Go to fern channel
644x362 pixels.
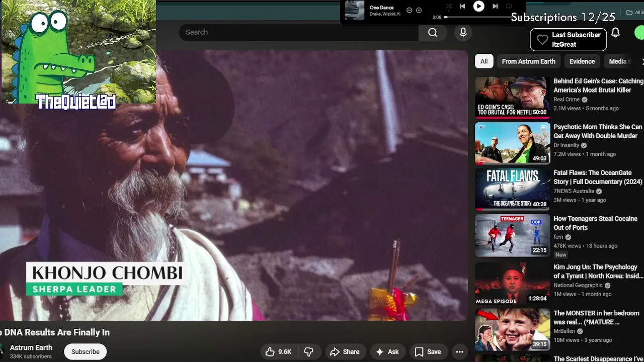click(558, 237)
